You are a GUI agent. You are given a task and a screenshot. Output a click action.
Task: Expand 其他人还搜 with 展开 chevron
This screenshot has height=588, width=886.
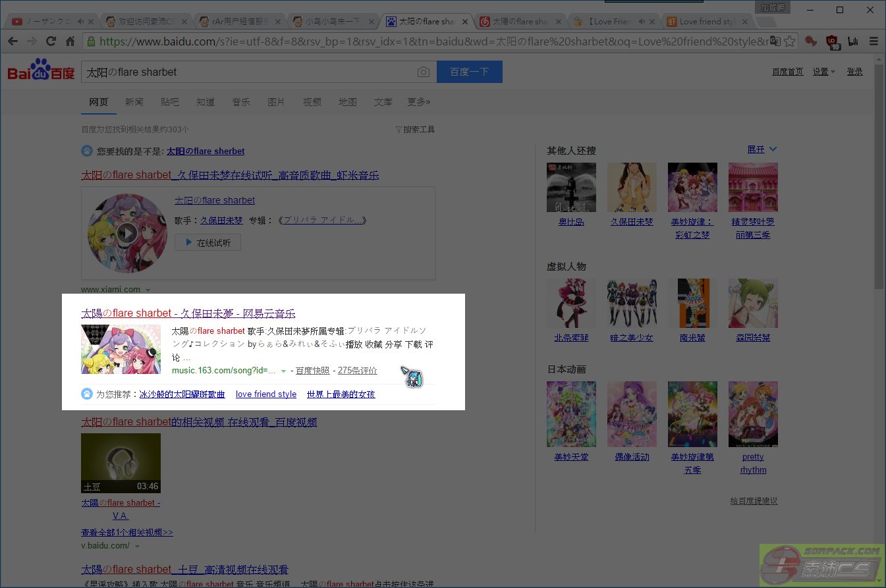(x=762, y=149)
